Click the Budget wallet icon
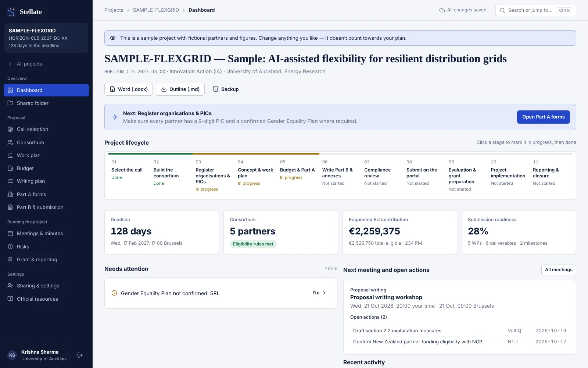This screenshot has height=368, width=588. point(10,168)
